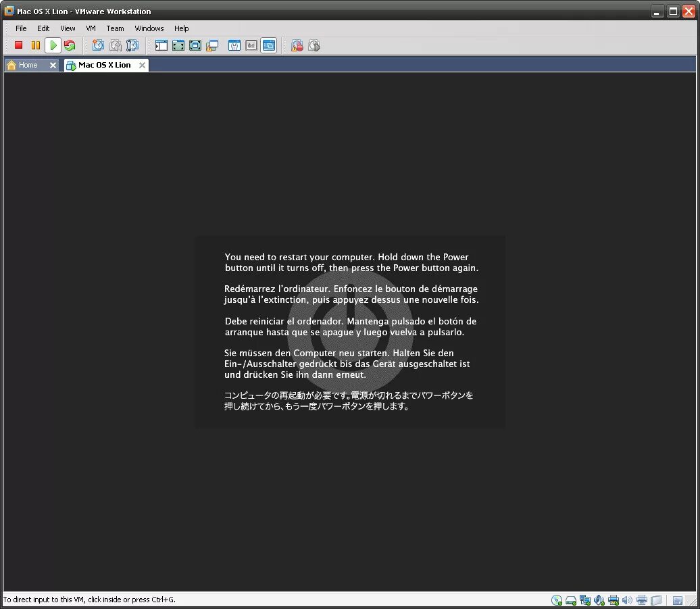700x609 pixels.
Task: Click the greyed removable device status icon
Action: (656, 600)
